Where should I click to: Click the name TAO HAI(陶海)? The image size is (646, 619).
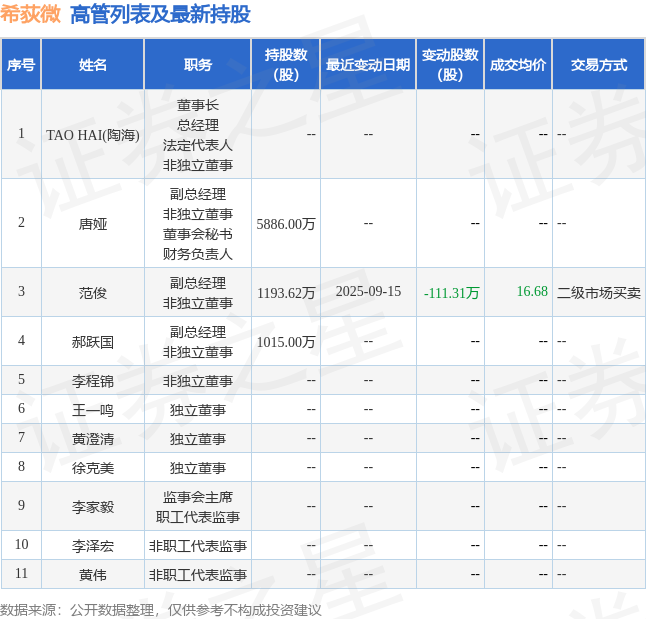tap(93, 135)
